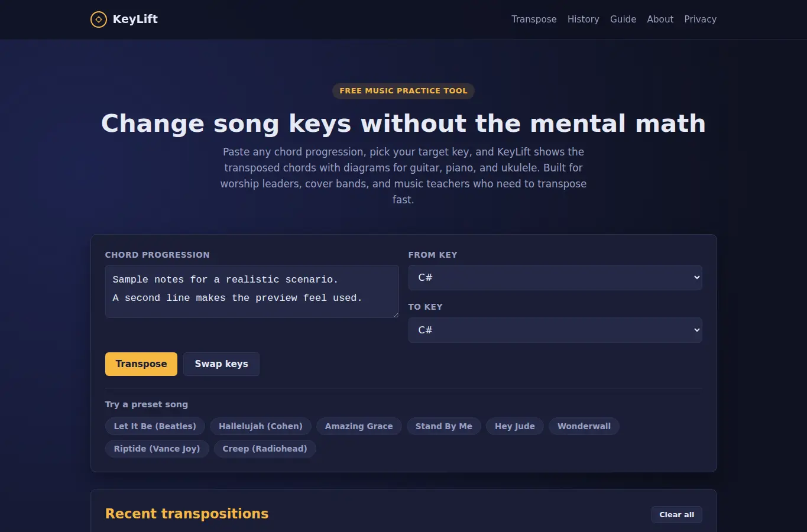Choose Creep (Radiohead) preset
The width and height of the screenshot is (807, 532).
coord(265,449)
